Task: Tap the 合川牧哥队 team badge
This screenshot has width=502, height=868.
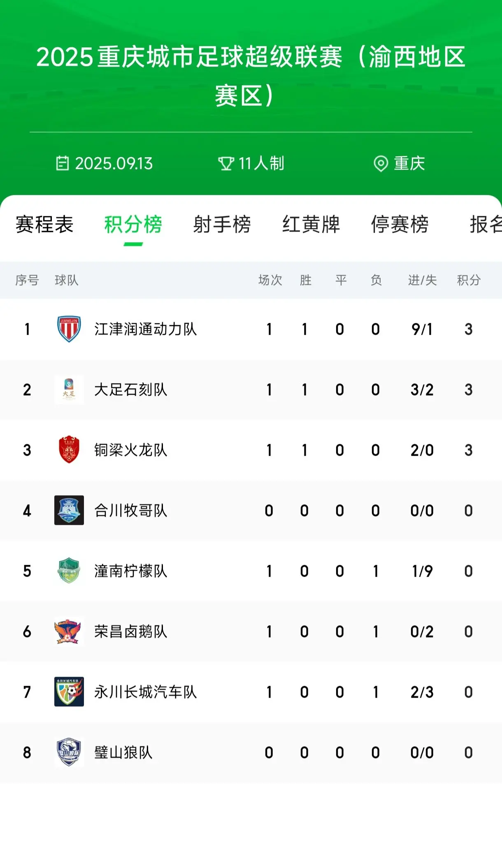Action: tap(69, 510)
